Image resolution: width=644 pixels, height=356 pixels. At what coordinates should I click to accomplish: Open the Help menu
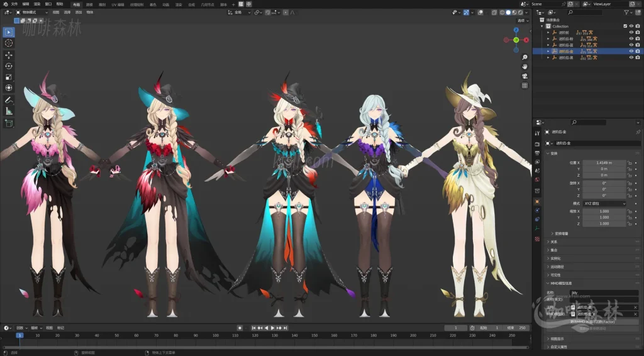60,4
